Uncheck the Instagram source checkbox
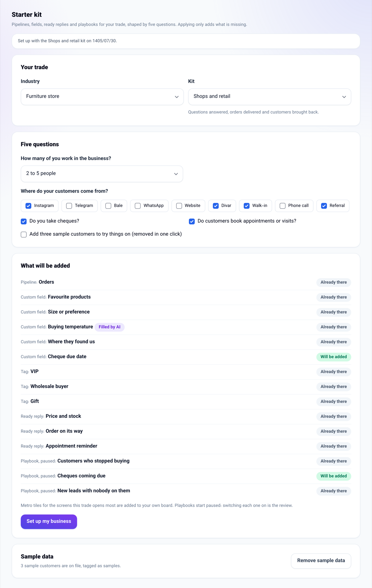 [x=28, y=206]
